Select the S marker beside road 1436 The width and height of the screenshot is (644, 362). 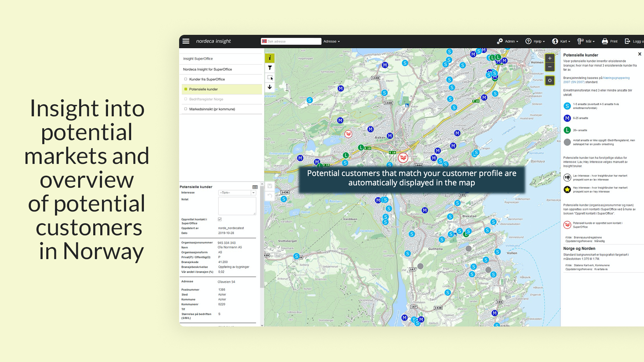284,199
